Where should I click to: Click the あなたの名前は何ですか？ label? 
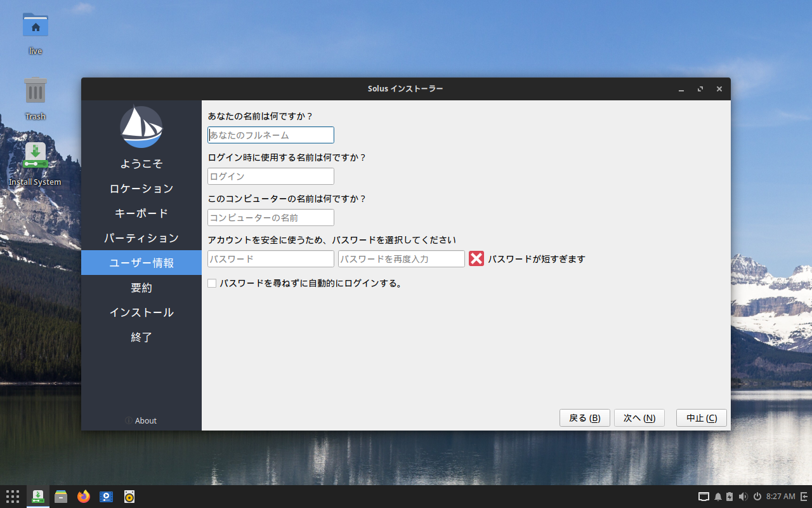(x=261, y=116)
